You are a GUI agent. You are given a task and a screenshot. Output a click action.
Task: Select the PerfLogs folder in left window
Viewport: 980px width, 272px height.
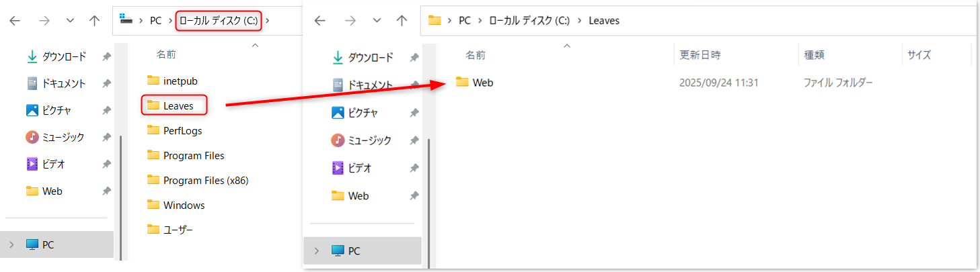coord(182,130)
